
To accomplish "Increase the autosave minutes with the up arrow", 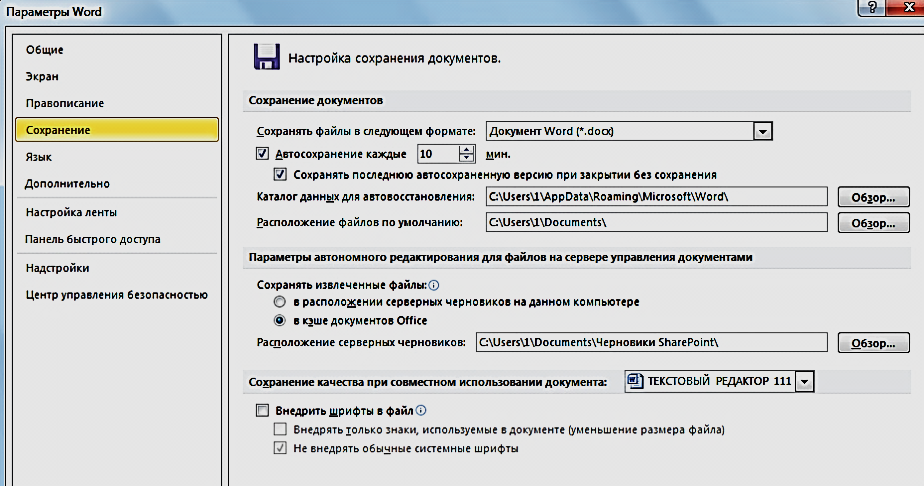I will click(467, 150).
